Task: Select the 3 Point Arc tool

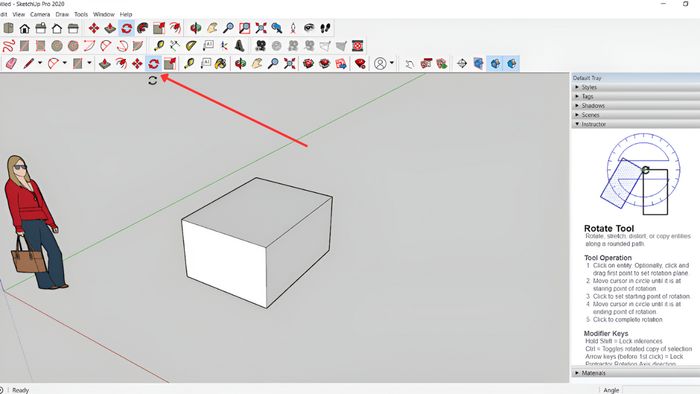Action: point(122,46)
